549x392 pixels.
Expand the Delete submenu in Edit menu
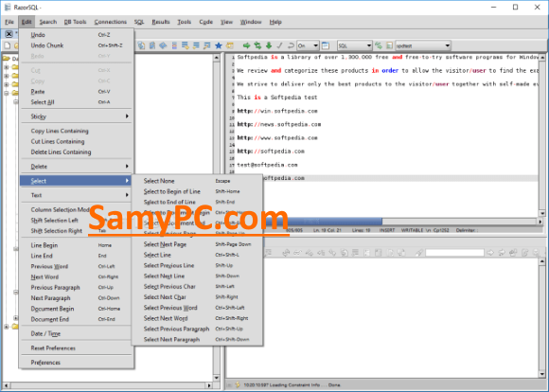click(x=76, y=167)
